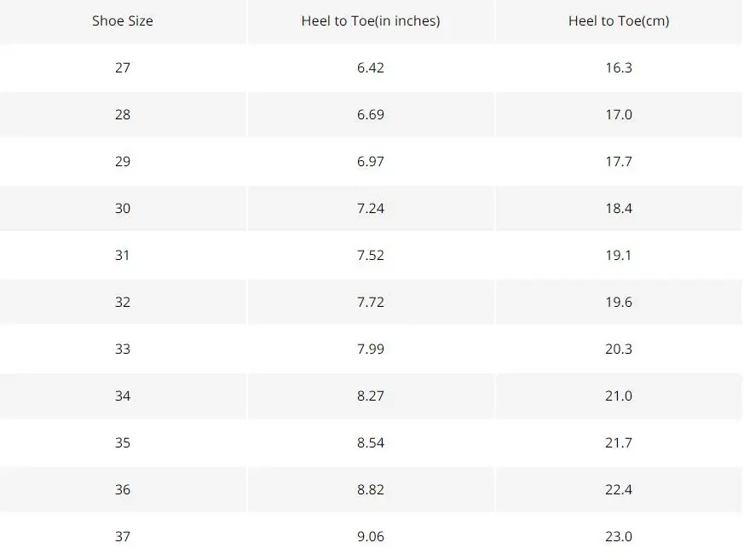Click the Heel to Toe(in inches) header
This screenshot has height=560, width=744.
point(371,20)
